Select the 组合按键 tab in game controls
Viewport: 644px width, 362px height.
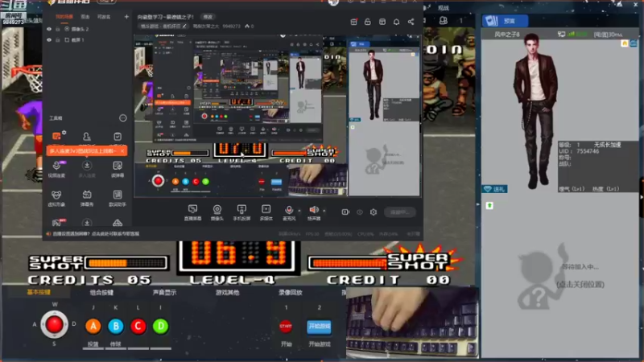click(101, 292)
